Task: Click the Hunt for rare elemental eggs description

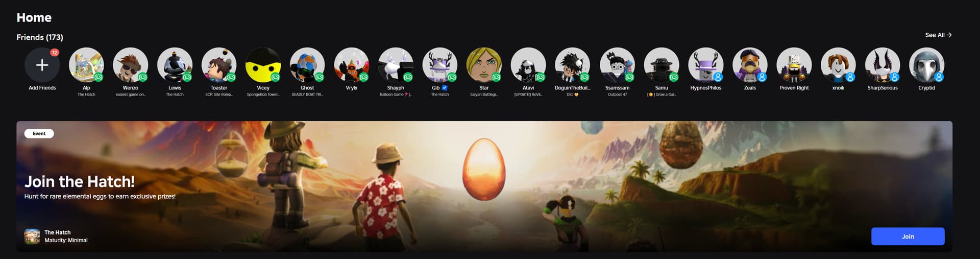Action: pos(100,196)
